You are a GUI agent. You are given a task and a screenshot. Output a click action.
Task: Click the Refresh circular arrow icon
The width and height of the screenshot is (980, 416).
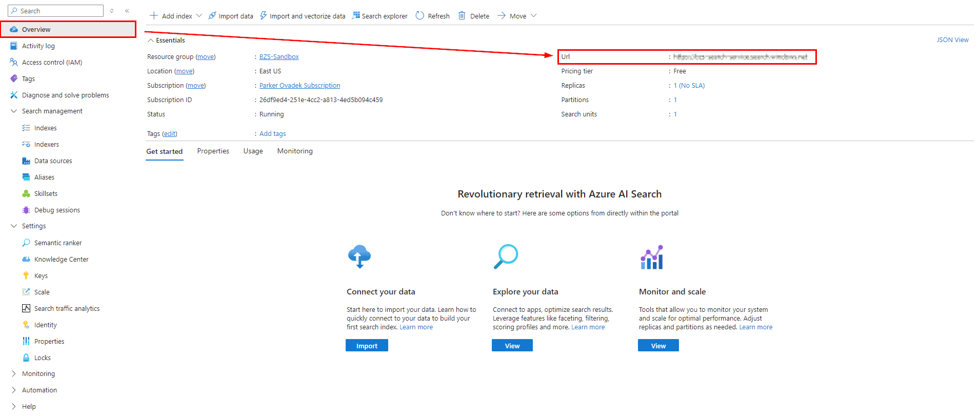(x=419, y=15)
